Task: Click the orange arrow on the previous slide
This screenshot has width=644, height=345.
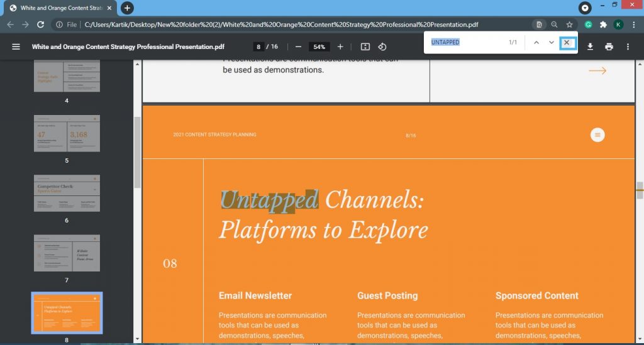Action: pos(597,71)
